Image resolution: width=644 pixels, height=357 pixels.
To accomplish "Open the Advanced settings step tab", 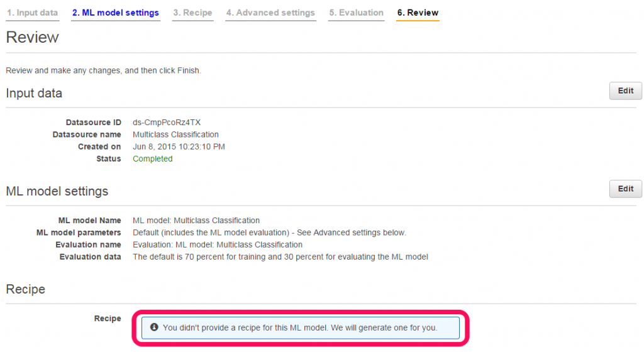I will click(x=270, y=13).
